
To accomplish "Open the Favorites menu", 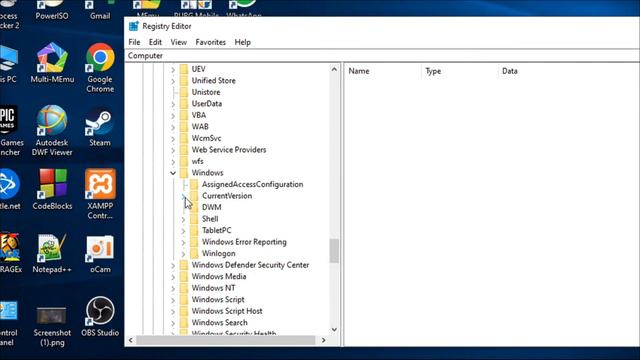I will coord(211,42).
